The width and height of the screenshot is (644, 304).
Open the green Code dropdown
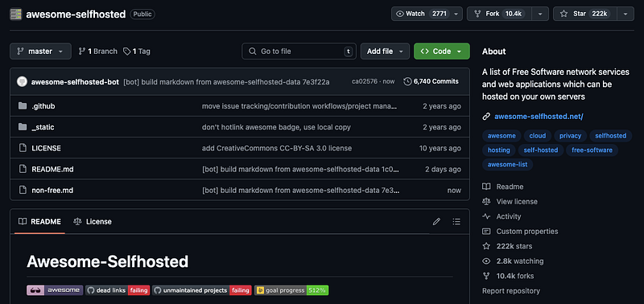pyautogui.click(x=441, y=51)
